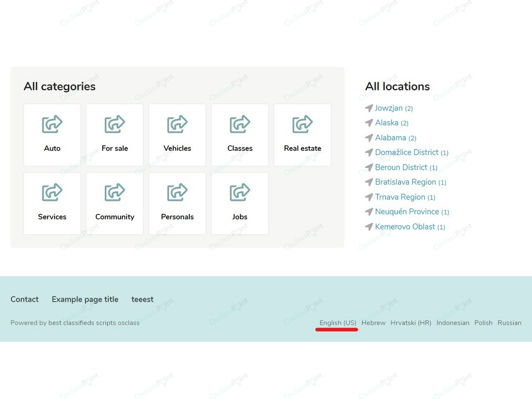Open the For sale category icon
This screenshot has width=532, height=399.
tap(115, 124)
